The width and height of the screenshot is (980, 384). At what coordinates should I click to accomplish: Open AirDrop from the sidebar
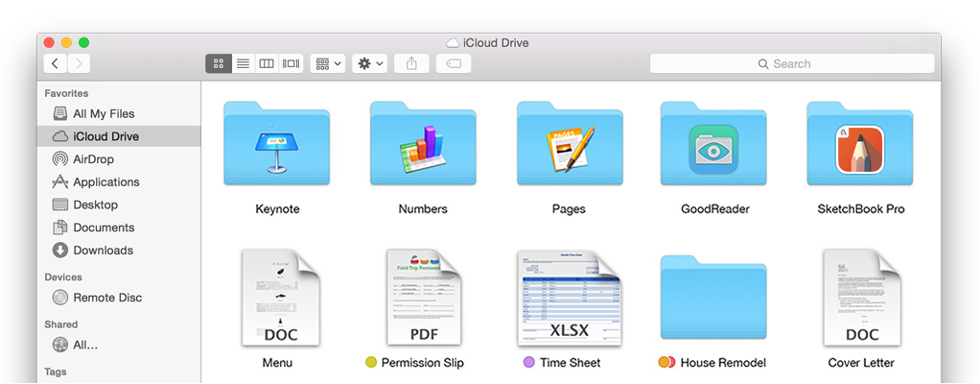pyautogui.click(x=119, y=159)
